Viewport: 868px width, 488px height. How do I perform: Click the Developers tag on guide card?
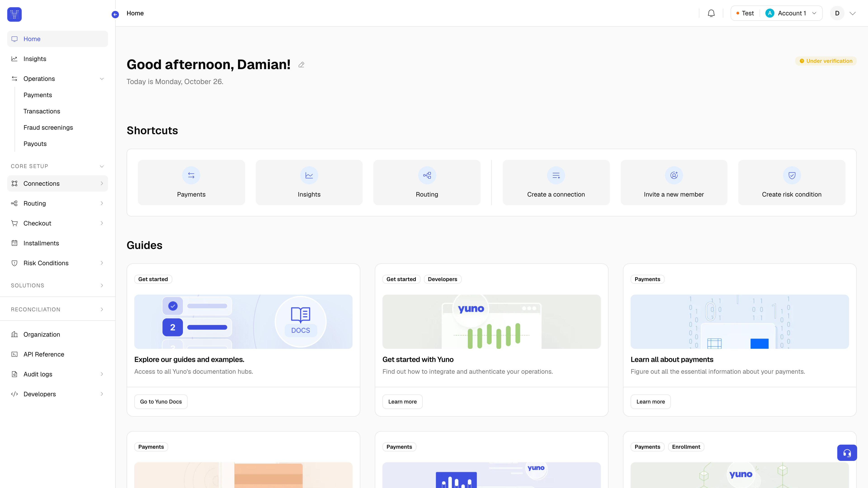(442, 279)
